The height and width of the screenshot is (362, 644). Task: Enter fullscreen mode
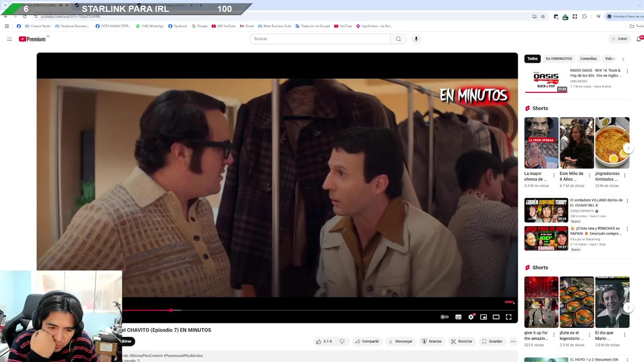pos(509,317)
